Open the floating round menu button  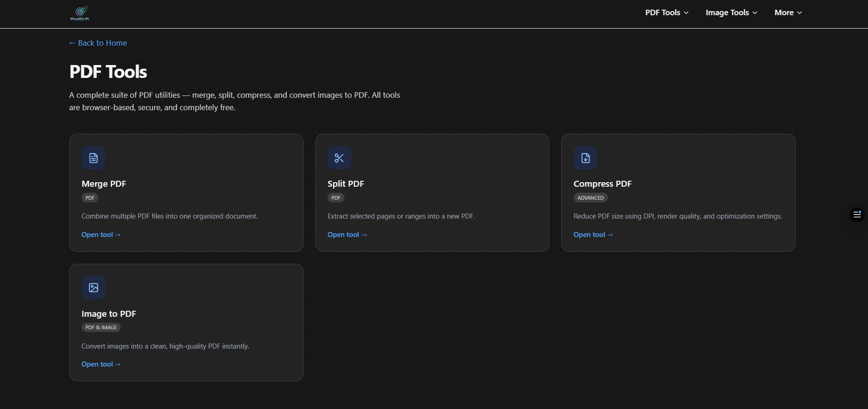pyautogui.click(x=857, y=214)
